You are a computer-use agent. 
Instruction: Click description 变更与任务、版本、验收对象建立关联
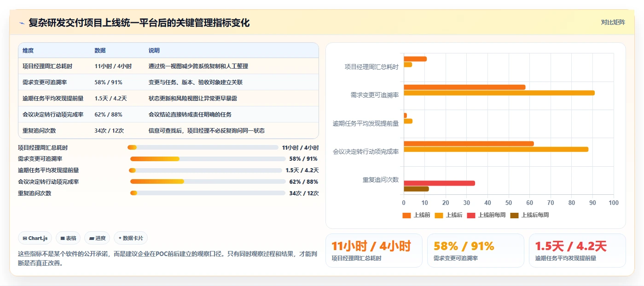(x=196, y=82)
